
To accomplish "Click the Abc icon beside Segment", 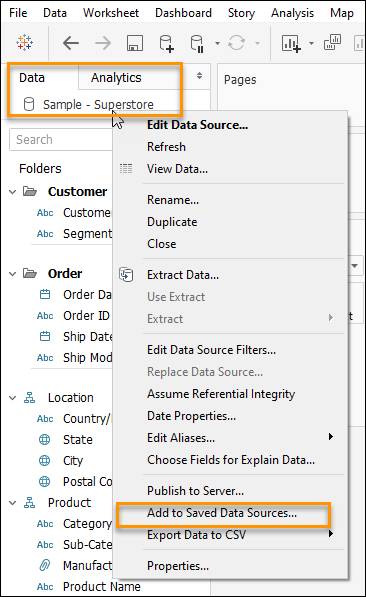I will (x=45, y=234).
